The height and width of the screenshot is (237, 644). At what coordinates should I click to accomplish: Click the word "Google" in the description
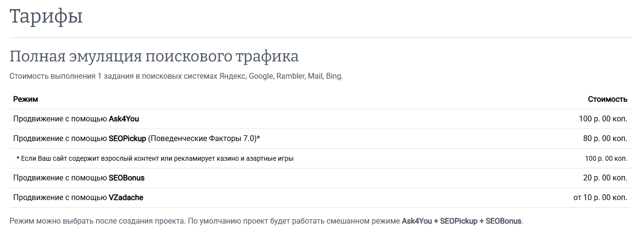point(261,76)
